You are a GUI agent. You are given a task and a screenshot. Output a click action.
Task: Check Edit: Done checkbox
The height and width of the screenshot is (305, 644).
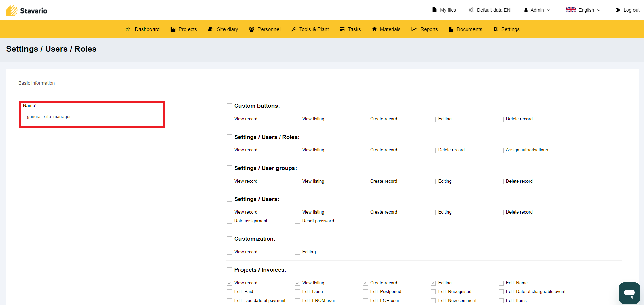point(297,292)
